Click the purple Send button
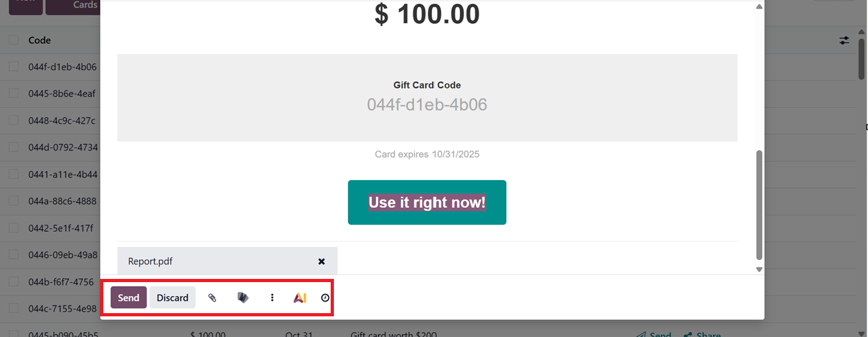Viewport: 868px width, 337px height. click(x=129, y=298)
